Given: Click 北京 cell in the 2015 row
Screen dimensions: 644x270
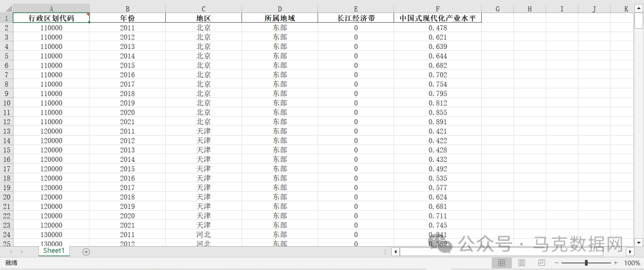Looking at the screenshot, I should coord(204,66).
